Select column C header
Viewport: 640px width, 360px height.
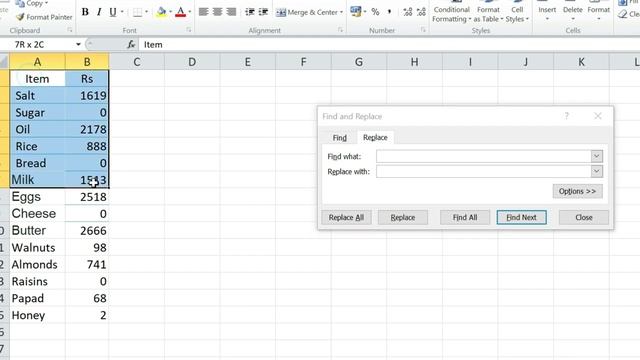point(137,62)
